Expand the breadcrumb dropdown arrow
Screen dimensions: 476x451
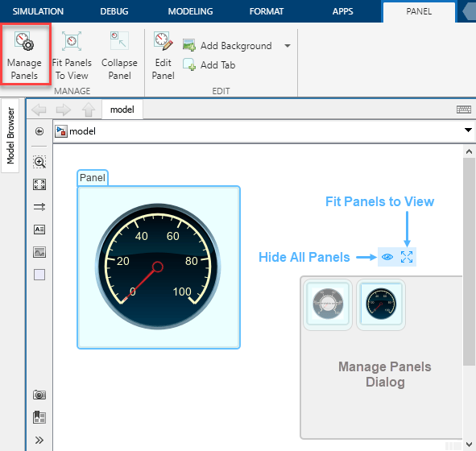(x=468, y=130)
